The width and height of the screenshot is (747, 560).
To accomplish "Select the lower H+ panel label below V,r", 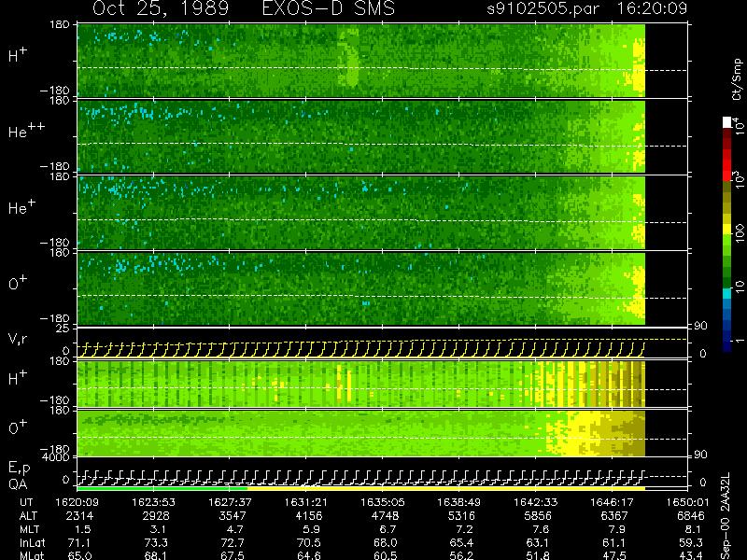I will tap(18, 378).
